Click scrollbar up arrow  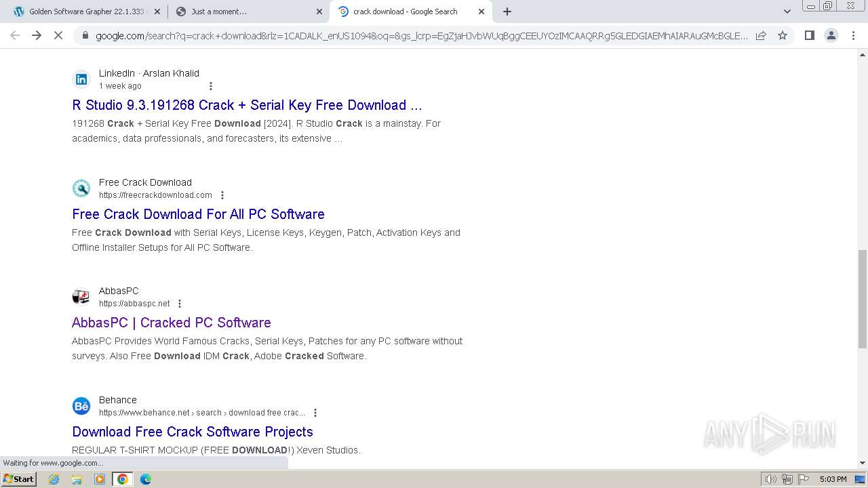click(862, 54)
